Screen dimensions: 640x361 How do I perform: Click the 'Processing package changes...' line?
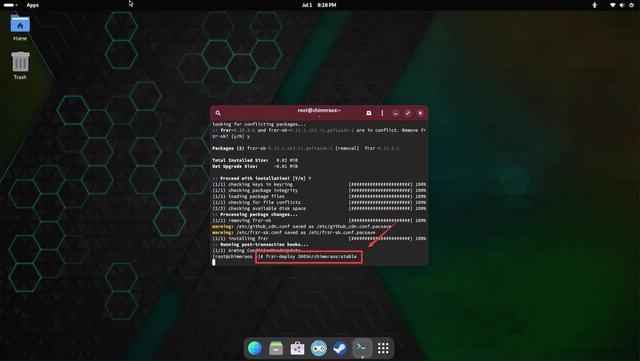(255, 214)
